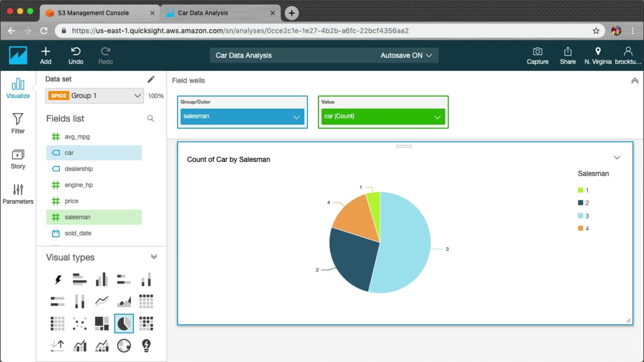Pick the geospatial map visual type
This screenshot has height=362, width=644.
pos(124,346)
